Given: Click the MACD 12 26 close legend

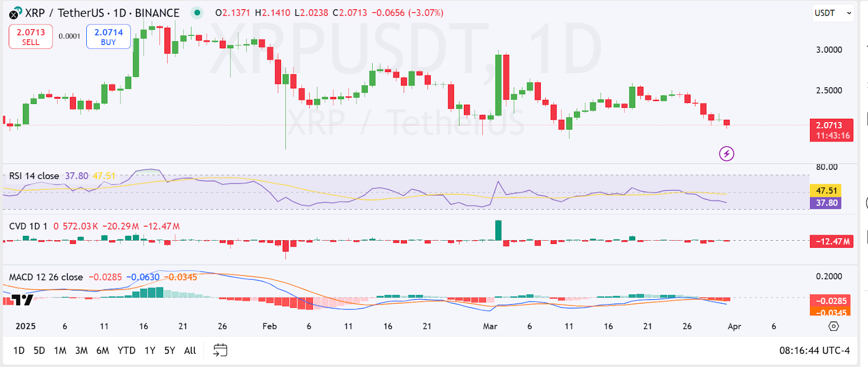Looking at the screenshot, I should click(x=46, y=277).
